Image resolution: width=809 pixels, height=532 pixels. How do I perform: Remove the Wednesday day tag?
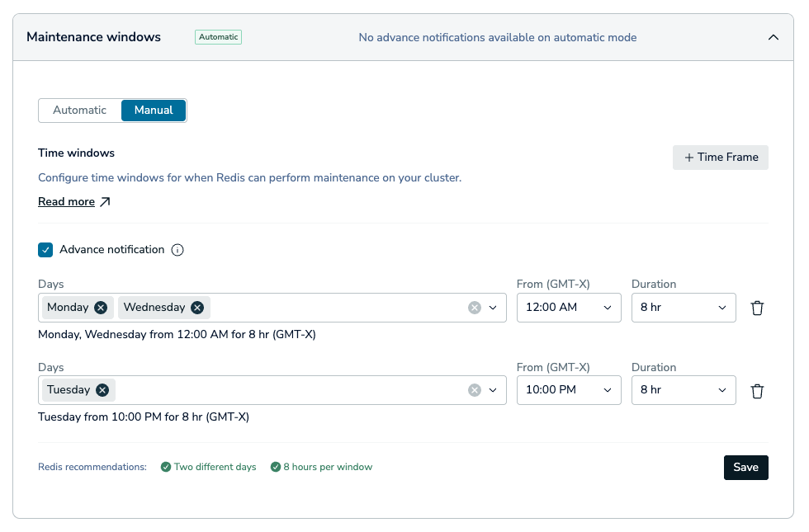click(197, 308)
